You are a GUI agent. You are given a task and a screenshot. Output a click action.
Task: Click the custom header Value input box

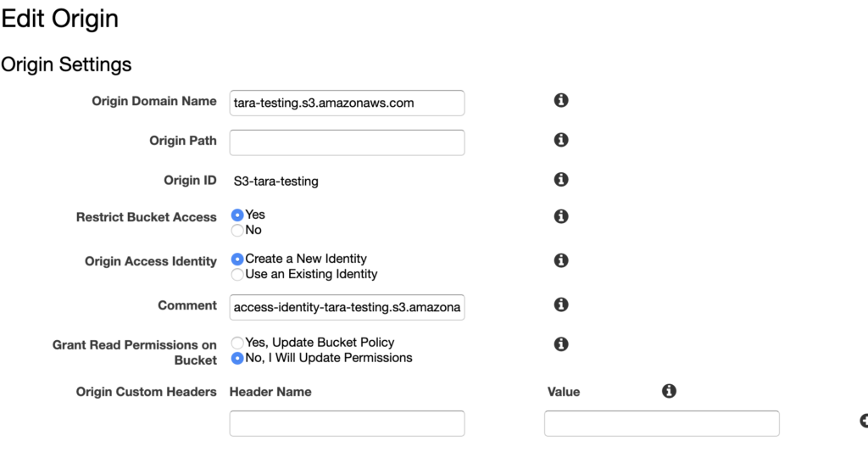click(661, 423)
